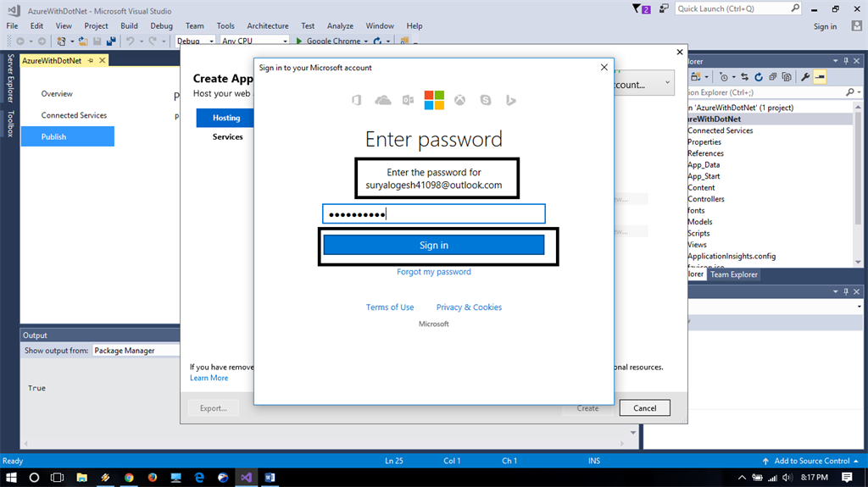Open Privacy & Cookies link
The width and height of the screenshot is (868, 487).
coord(469,307)
